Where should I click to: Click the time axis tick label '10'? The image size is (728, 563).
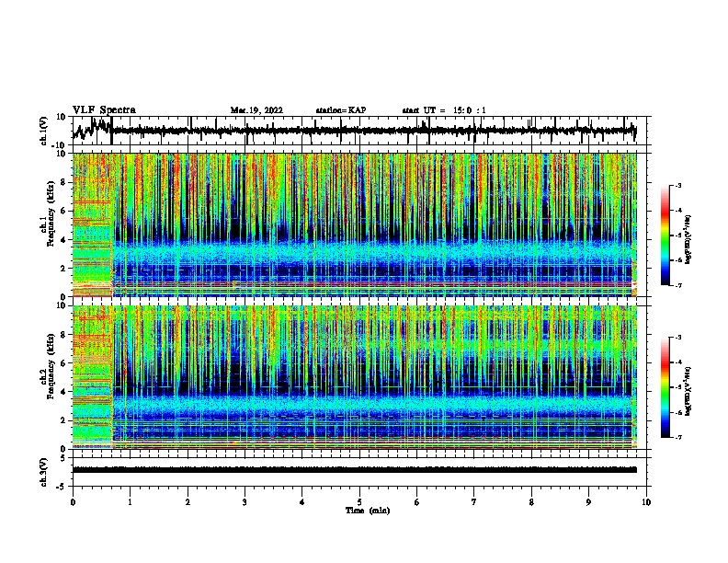(646, 502)
